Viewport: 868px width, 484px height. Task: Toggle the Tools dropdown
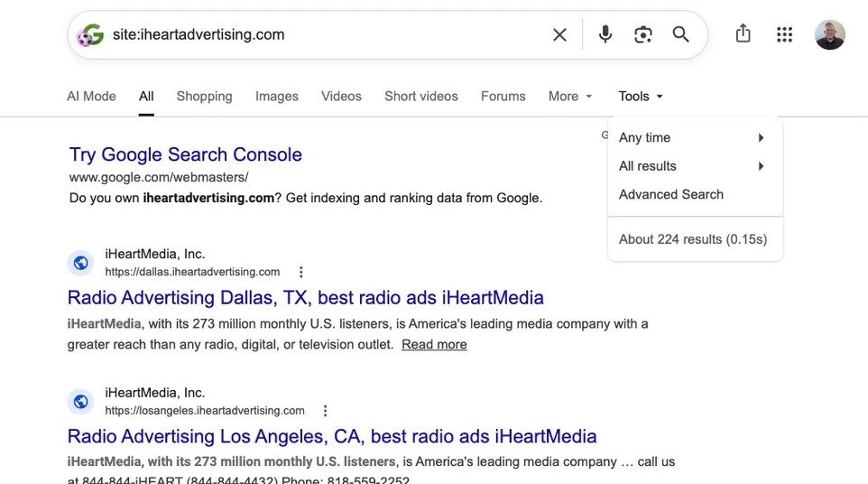[x=641, y=97]
